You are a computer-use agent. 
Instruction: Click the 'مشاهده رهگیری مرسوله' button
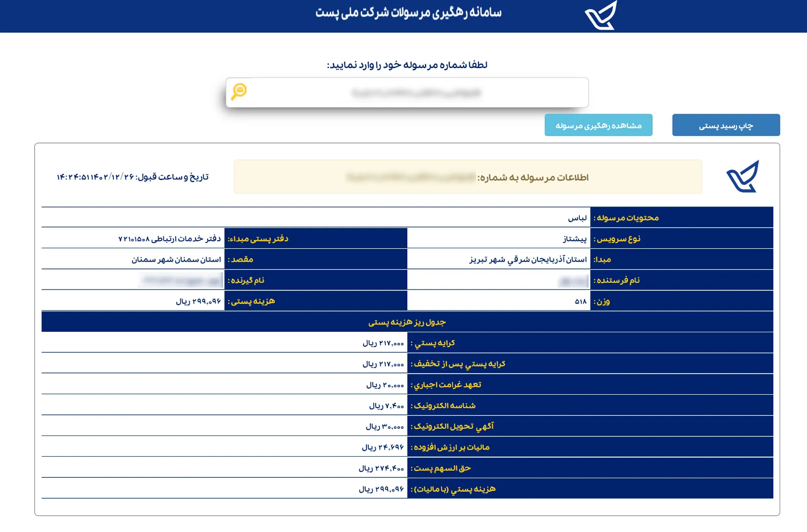[x=599, y=125]
